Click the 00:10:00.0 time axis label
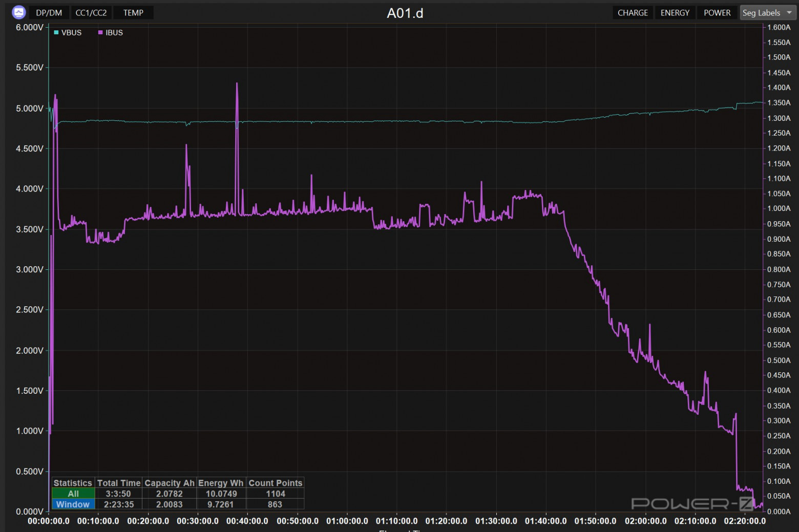This screenshot has width=799, height=532. tap(98, 521)
